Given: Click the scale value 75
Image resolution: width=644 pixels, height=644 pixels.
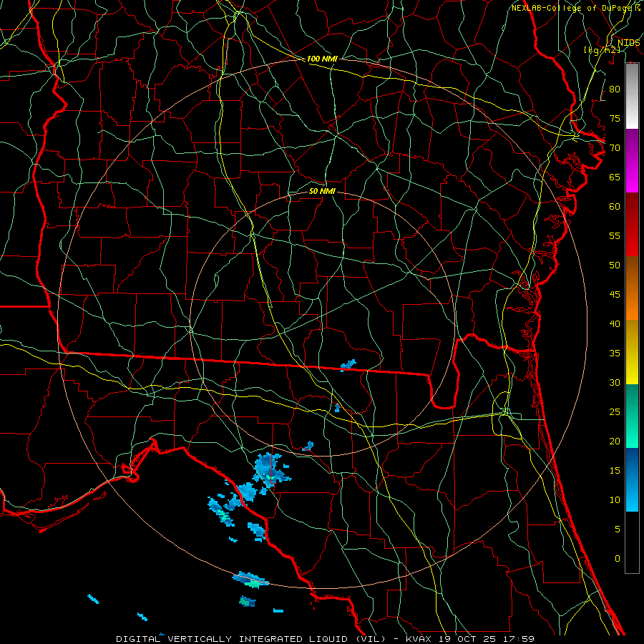Looking at the screenshot, I should point(615,118).
